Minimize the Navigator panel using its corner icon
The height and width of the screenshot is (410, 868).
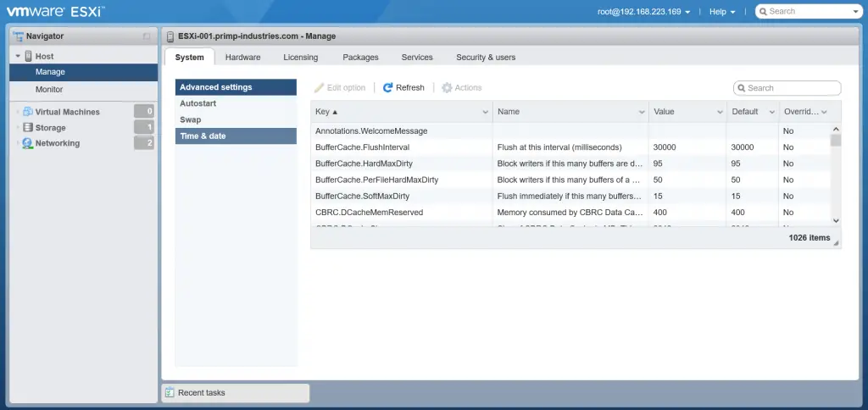(x=146, y=36)
